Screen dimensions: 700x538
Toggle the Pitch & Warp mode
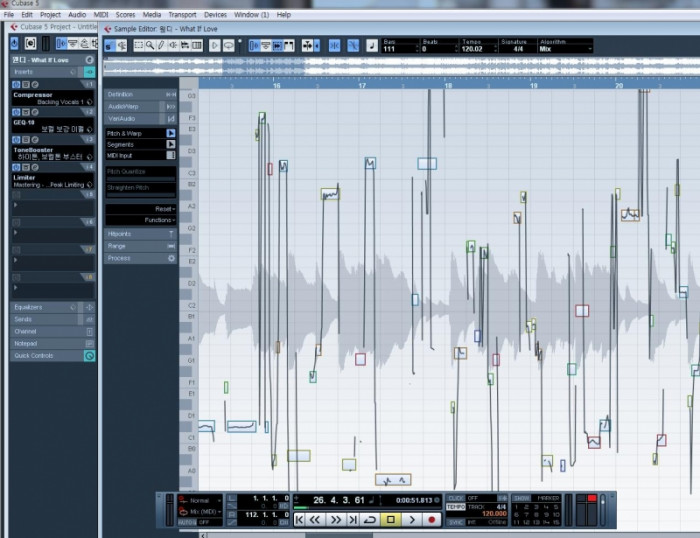click(171, 133)
